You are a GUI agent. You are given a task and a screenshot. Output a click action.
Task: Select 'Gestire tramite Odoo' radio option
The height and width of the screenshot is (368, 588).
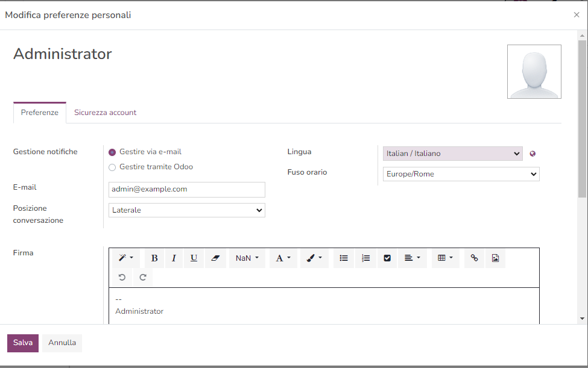tap(112, 167)
